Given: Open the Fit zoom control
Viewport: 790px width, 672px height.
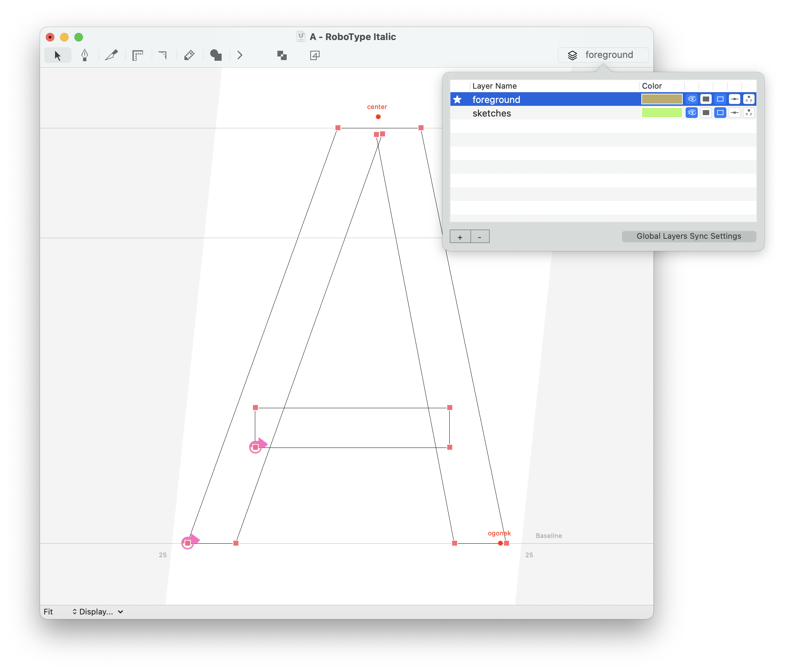Looking at the screenshot, I should click(49, 612).
